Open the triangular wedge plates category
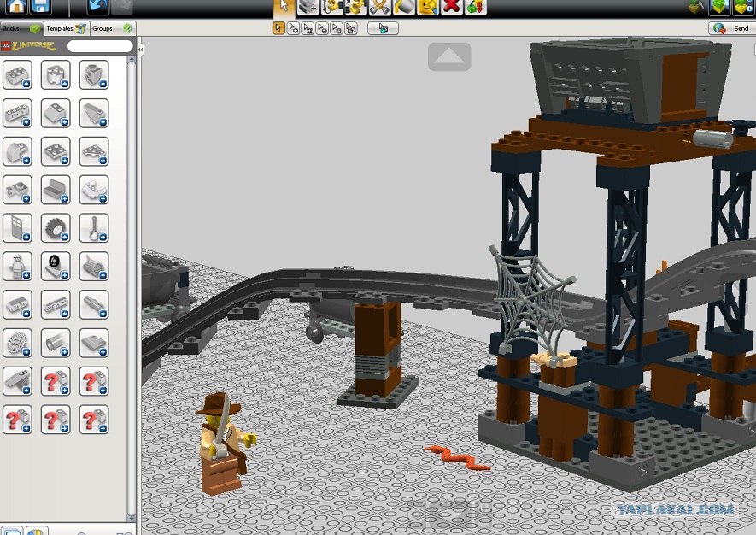The image size is (756, 535). (94, 151)
